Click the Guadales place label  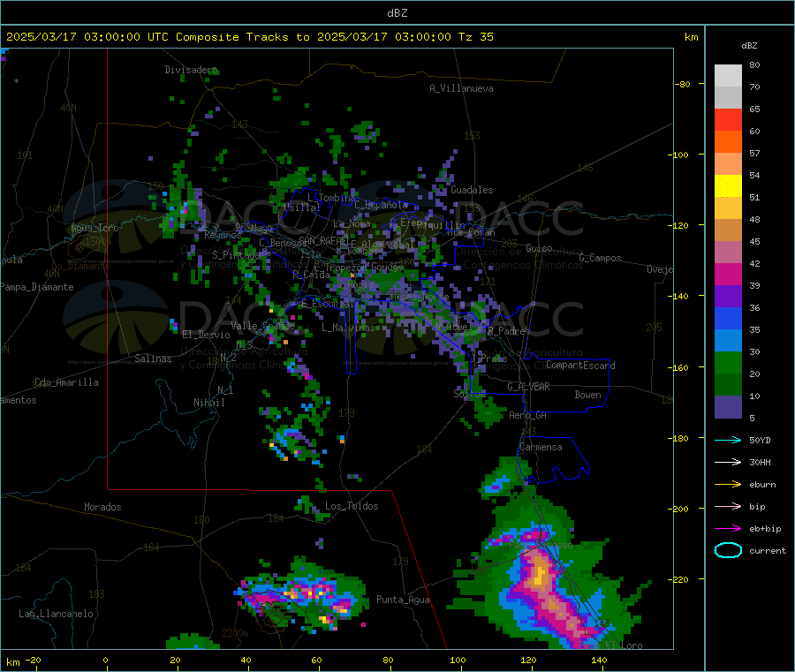coord(472,190)
